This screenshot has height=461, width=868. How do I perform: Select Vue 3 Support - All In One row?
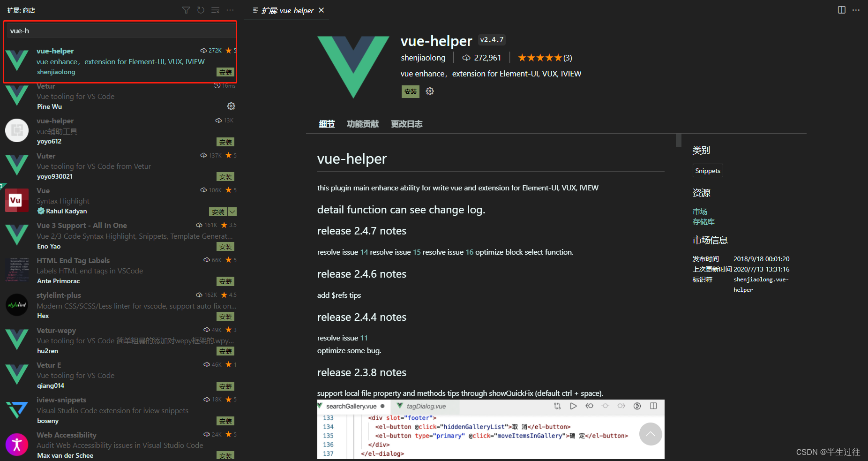click(x=120, y=236)
